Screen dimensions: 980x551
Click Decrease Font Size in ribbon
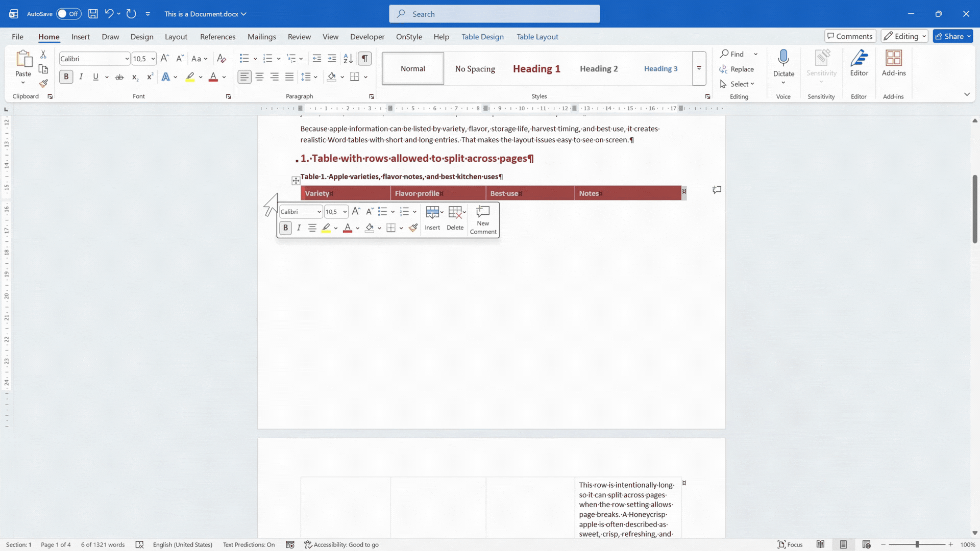[180, 59]
